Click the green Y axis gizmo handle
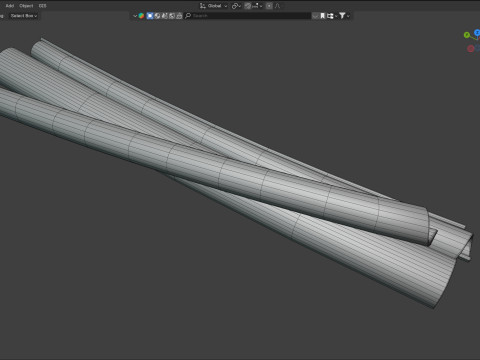Image resolution: width=480 pixels, height=360 pixels. pos(467,35)
